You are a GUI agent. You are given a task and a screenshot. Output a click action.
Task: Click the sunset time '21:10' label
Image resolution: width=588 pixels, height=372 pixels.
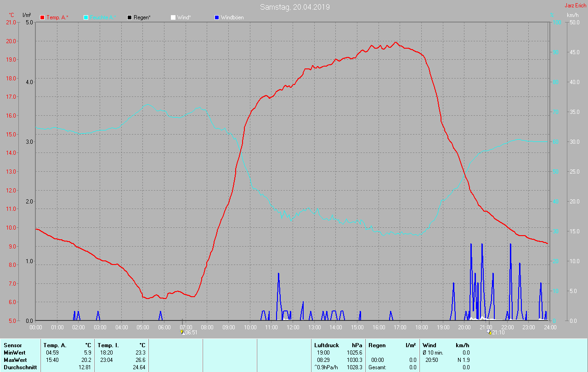point(498,333)
